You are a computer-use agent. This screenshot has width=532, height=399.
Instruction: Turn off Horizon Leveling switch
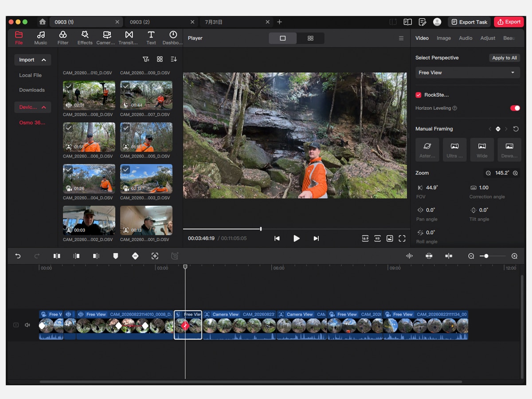[x=515, y=108]
